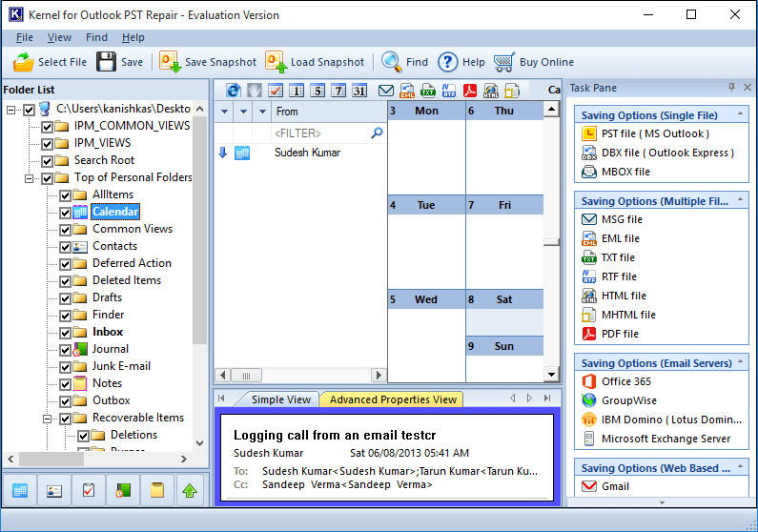This screenshot has width=758, height=532.
Task: Click the HTML export icon in view toolbar
Action: click(491, 91)
